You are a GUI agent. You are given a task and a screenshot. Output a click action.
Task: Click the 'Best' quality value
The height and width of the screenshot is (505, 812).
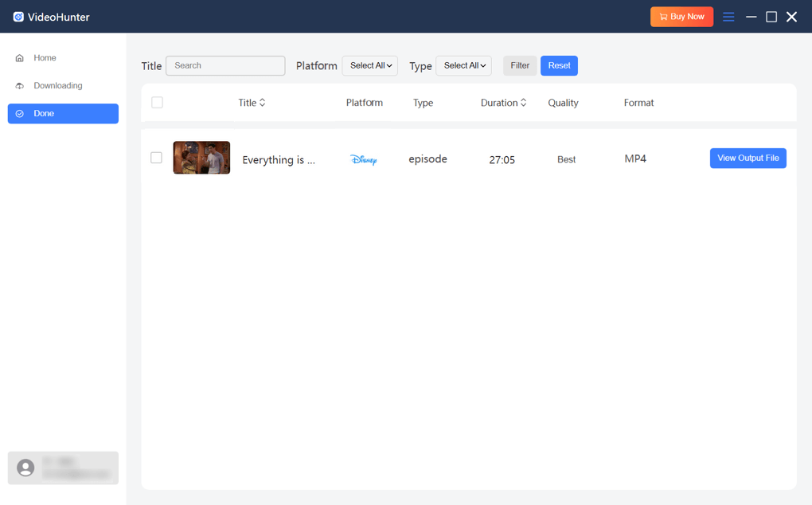(567, 159)
